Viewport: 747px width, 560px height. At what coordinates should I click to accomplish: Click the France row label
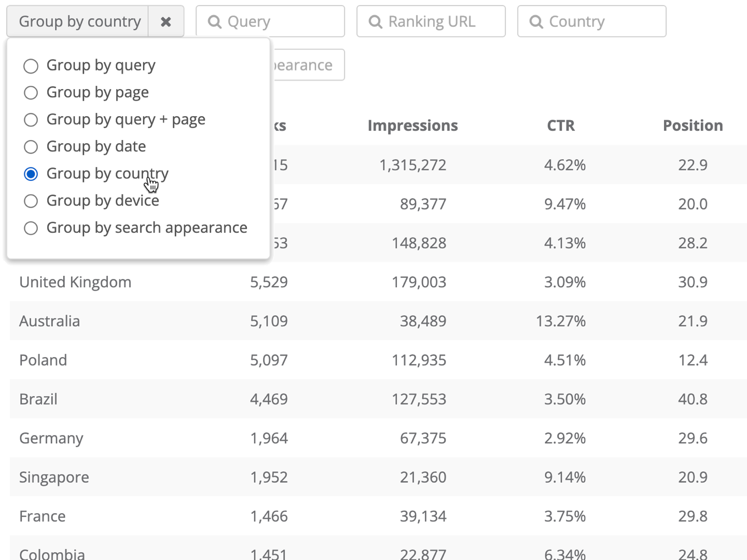pos(43,516)
